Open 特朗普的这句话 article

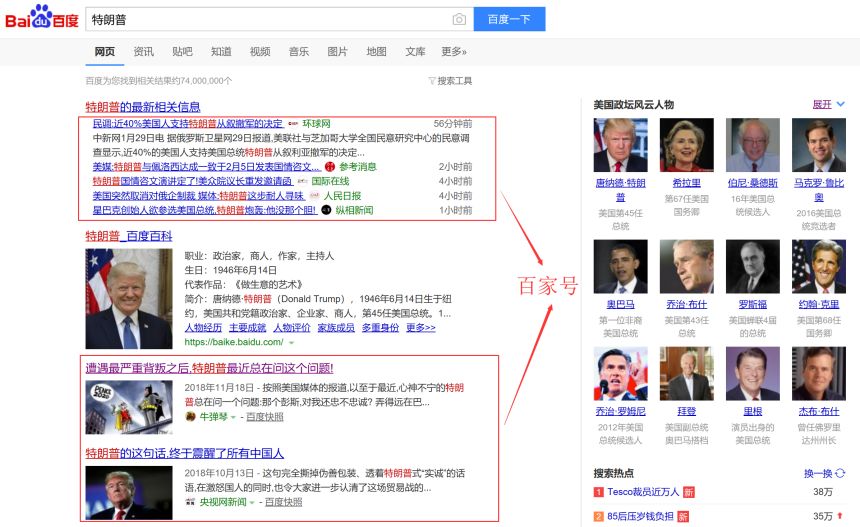(184, 454)
